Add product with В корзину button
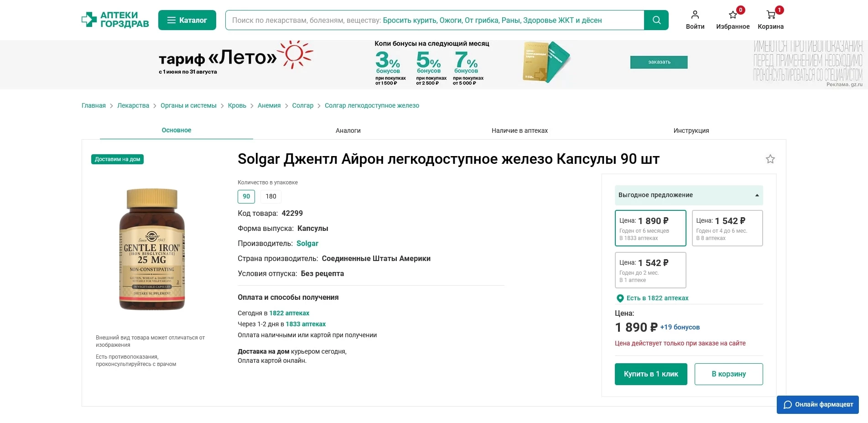Viewport: 868px width, 423px height. (728, 374)
